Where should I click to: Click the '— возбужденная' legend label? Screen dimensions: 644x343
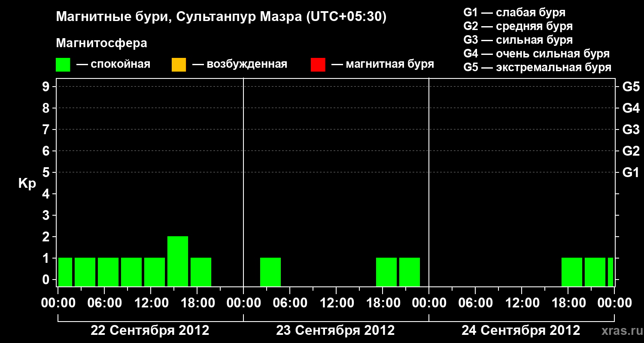tap(240, 65)
